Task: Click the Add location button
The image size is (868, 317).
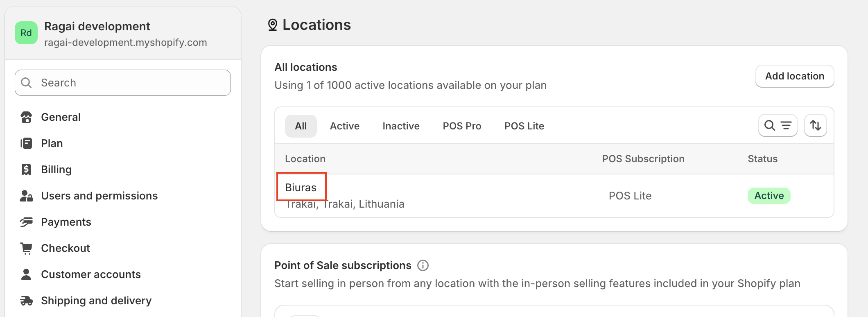Action: point(794,76)
